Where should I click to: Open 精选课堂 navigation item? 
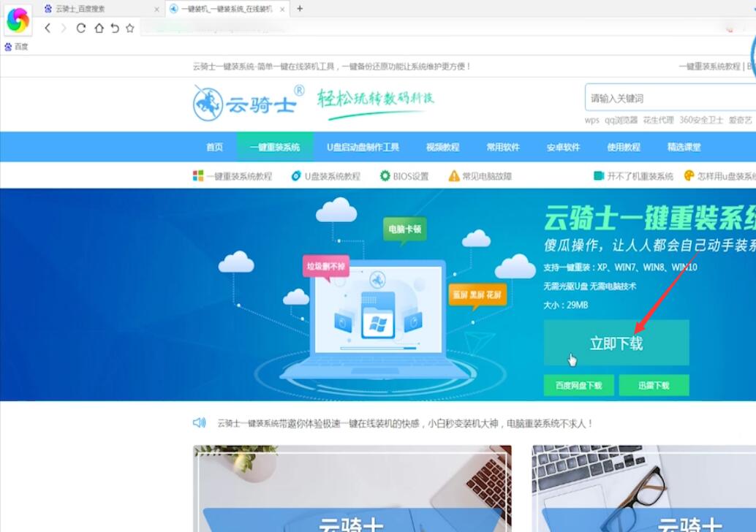tap(684, 147)
